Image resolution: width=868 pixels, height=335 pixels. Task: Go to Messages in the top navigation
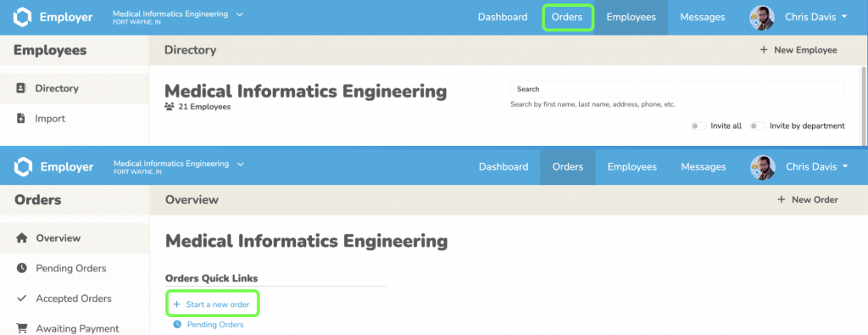click(x=703, y=17)
